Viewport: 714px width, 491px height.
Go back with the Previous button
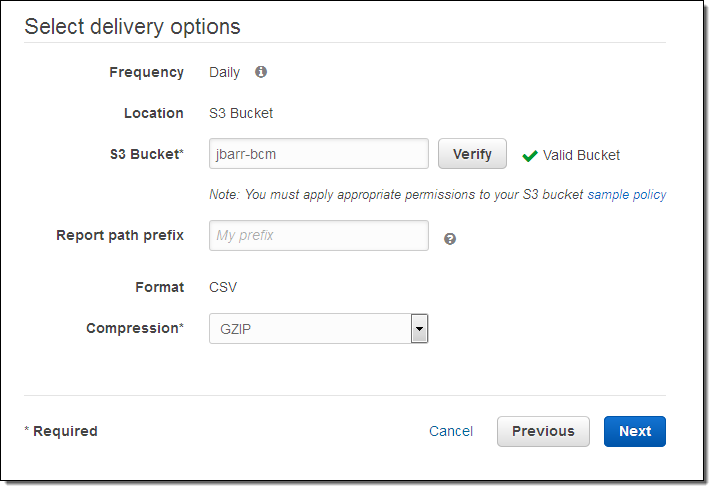tap(543, 431)
